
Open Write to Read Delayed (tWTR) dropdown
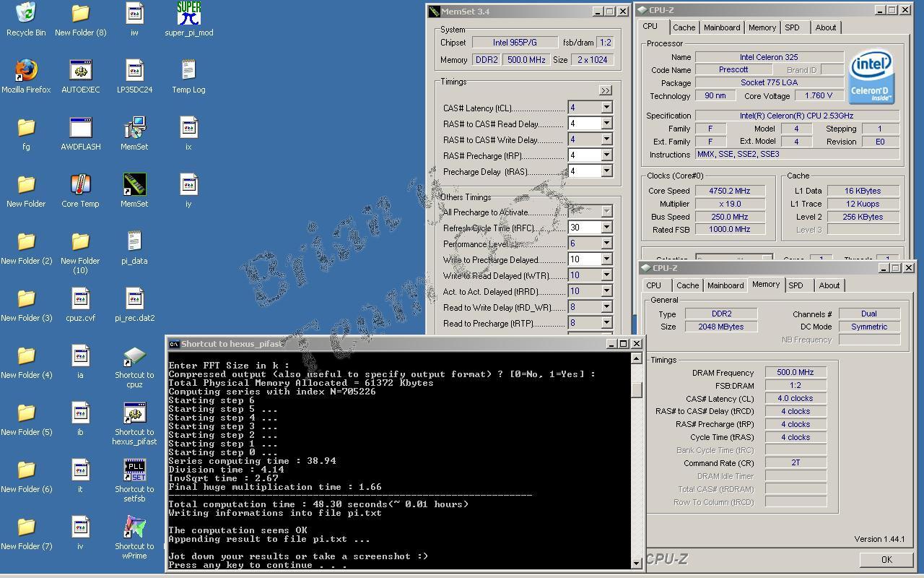point(606,275)
